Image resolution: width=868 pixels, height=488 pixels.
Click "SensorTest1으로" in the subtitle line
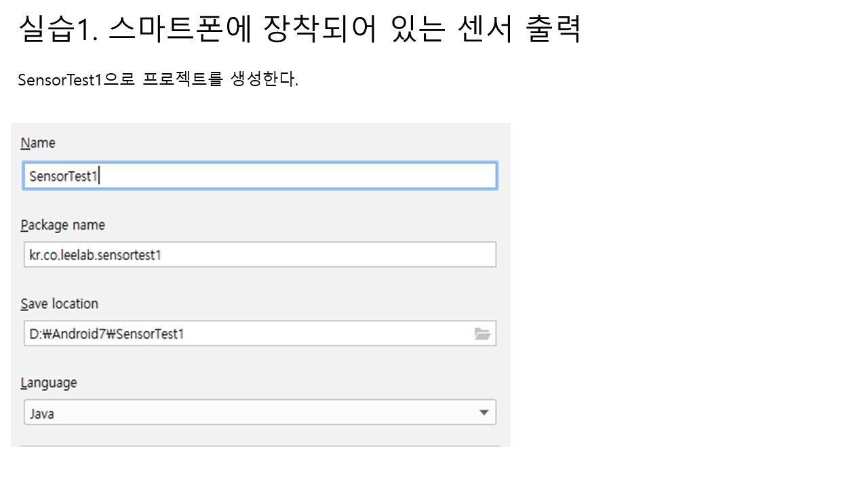[76, 80]
